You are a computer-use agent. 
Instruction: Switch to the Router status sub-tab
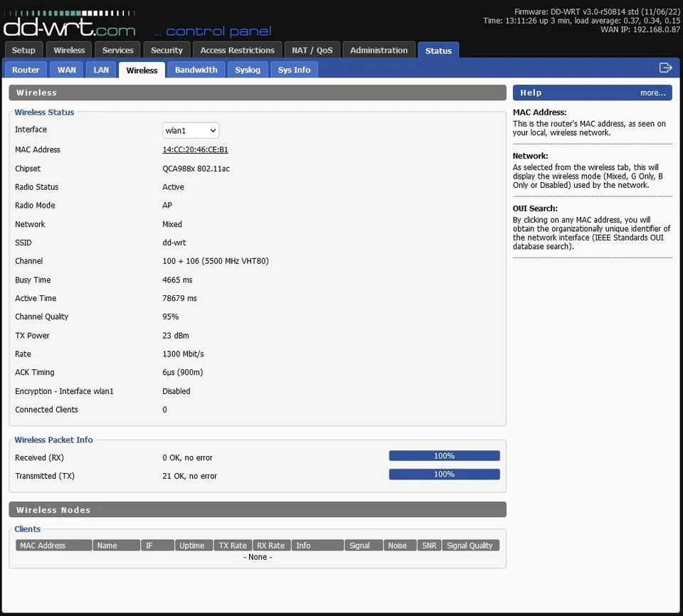tap(26, 70)
